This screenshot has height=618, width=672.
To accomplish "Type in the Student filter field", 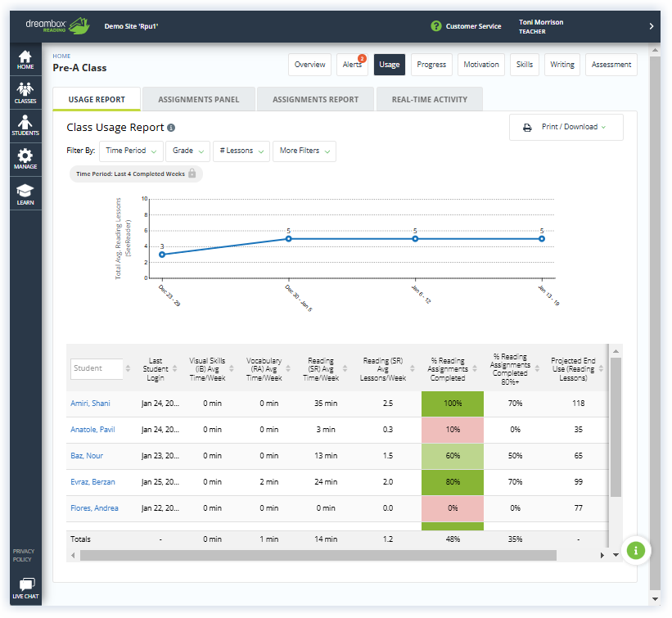I will click(97, 369).
